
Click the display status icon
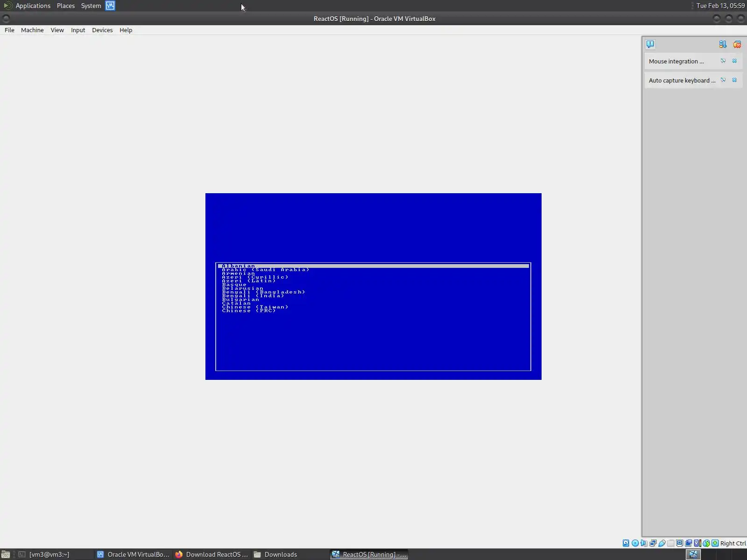(679, 543)
